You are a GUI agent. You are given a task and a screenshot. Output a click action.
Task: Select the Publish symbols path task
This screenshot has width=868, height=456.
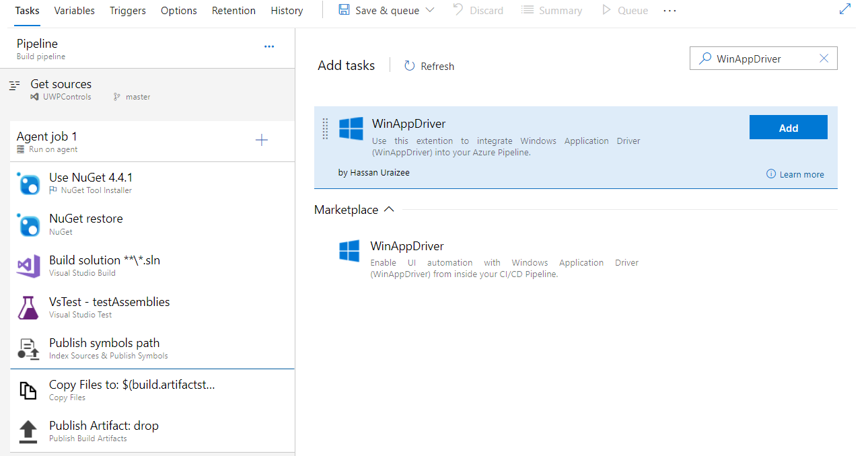[x=153, y=348]
